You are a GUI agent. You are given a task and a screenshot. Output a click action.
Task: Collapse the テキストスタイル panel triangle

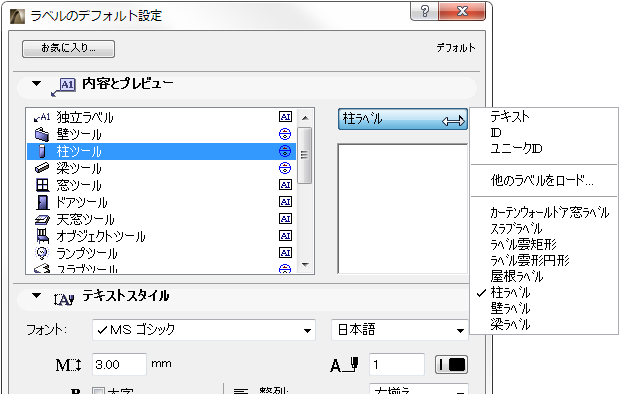[37, 296]
